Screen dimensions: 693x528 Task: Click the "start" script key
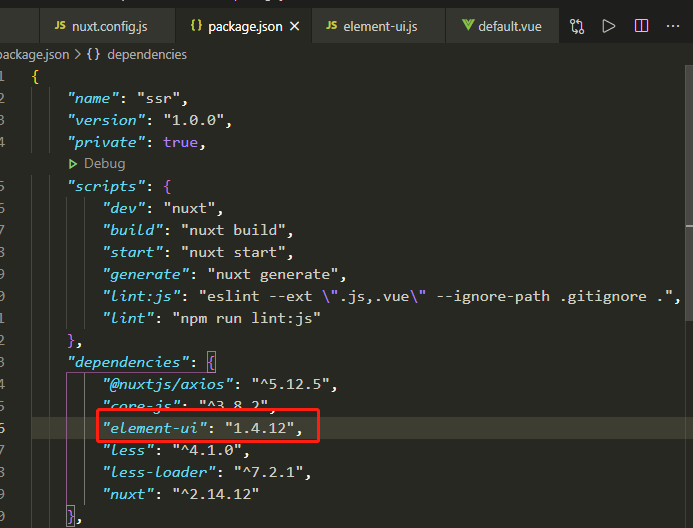pyautogui.click(x=133, y=252)
